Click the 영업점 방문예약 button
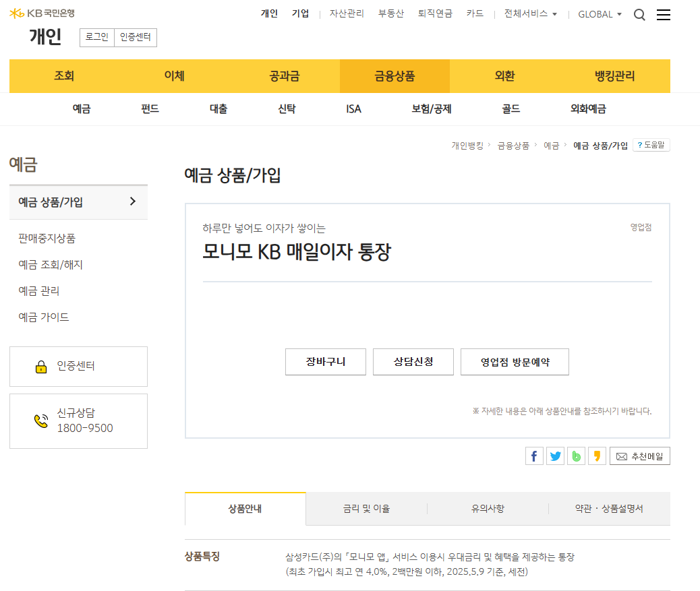The image size is (700, 591). pyautogui.click(x=515, y=362)
